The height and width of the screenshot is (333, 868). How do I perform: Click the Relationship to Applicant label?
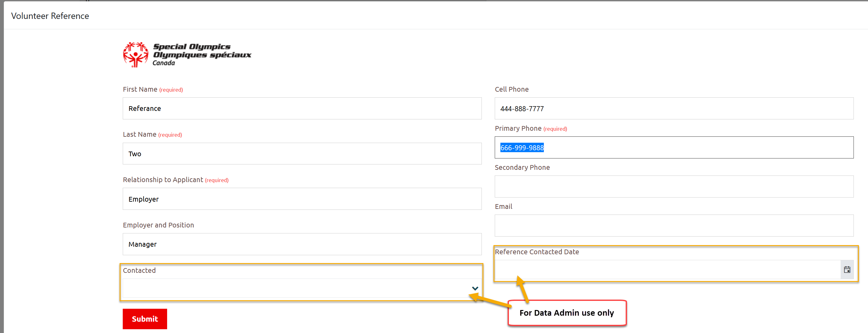pos(163,180)
